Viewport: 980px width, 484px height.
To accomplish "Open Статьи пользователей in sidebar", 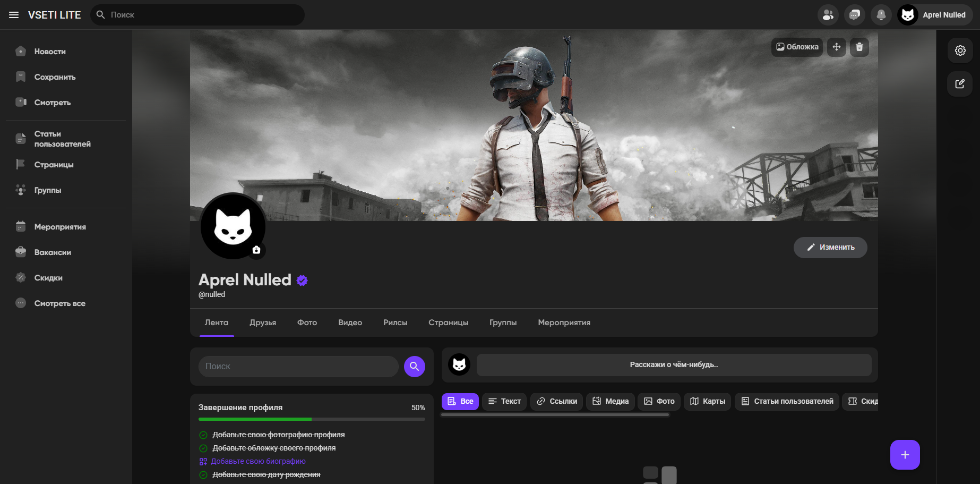I will 66,139.
